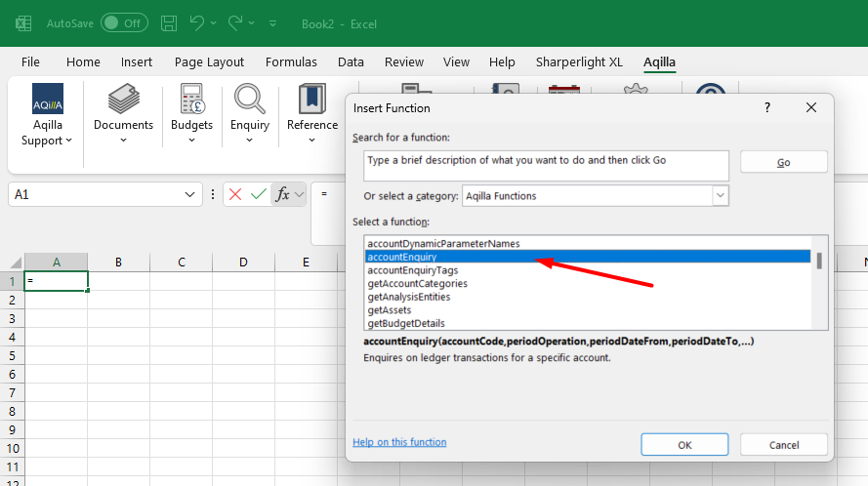Switch to the Formulas ribbon tab

coord(291,61)
